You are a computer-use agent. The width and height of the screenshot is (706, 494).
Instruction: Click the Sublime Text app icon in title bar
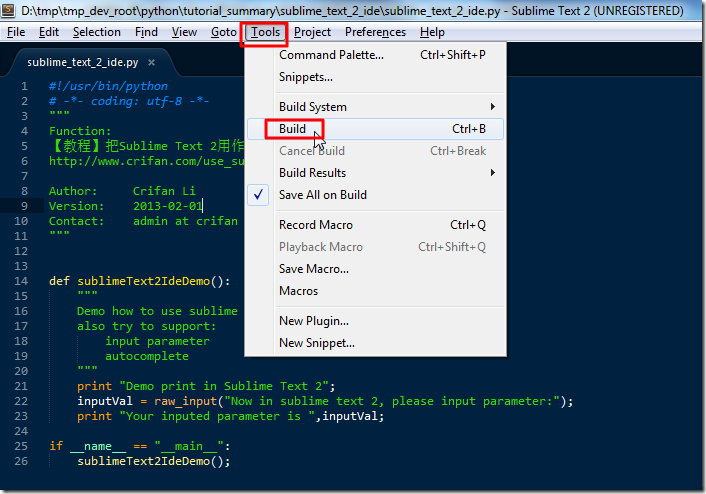(8, 10)
